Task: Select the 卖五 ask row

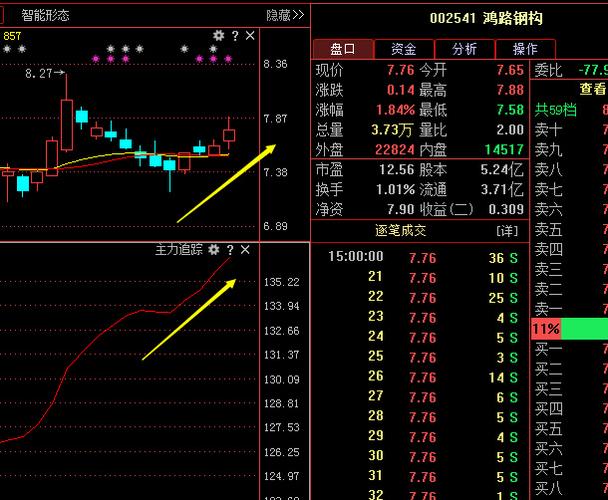Action: [x=569, y=230]
